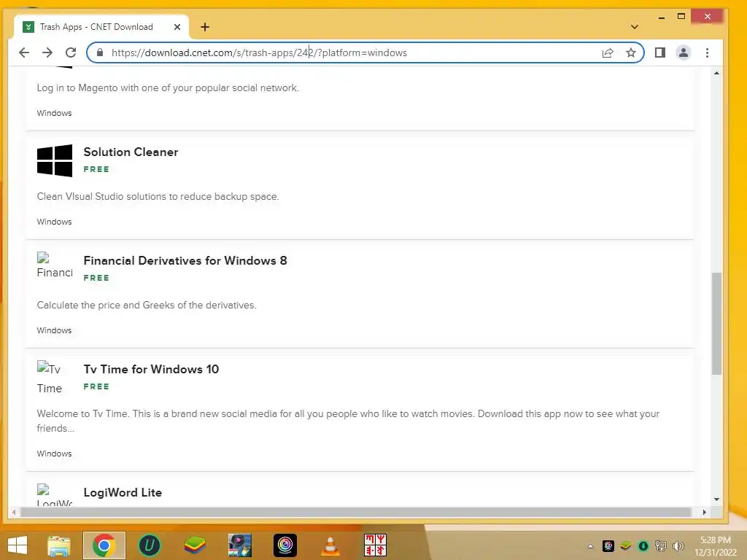
Task: Click the horizontal scrollbar left arrow
Action: 14,512
